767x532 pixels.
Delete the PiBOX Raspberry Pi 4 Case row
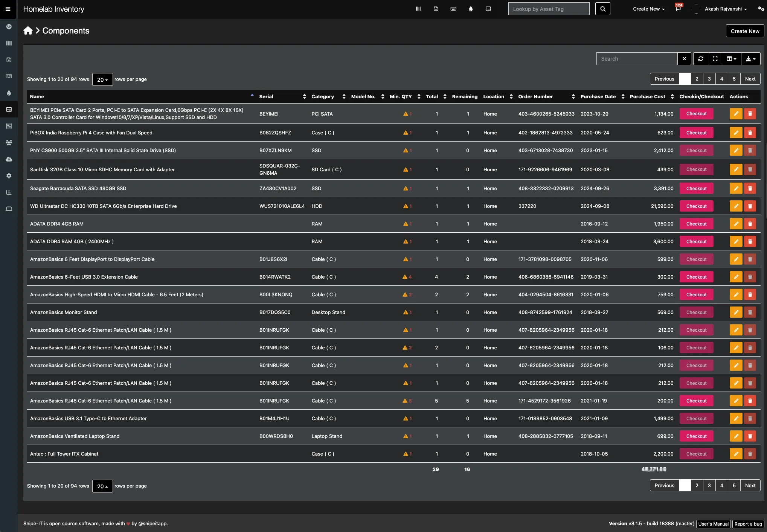(750, 133)
